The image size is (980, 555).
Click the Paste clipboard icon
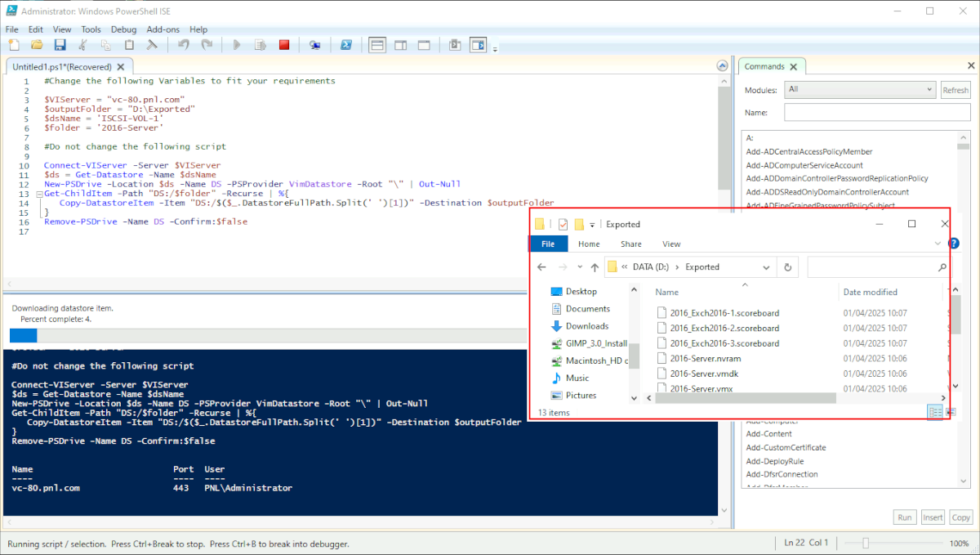[128, 45]
